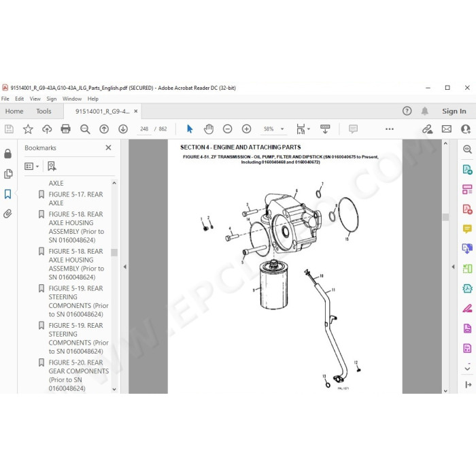The height and width of the screenshot is (476, 476).
Task: Close the 91514001_R_G9-4 document tab
Action: [136, 111]
